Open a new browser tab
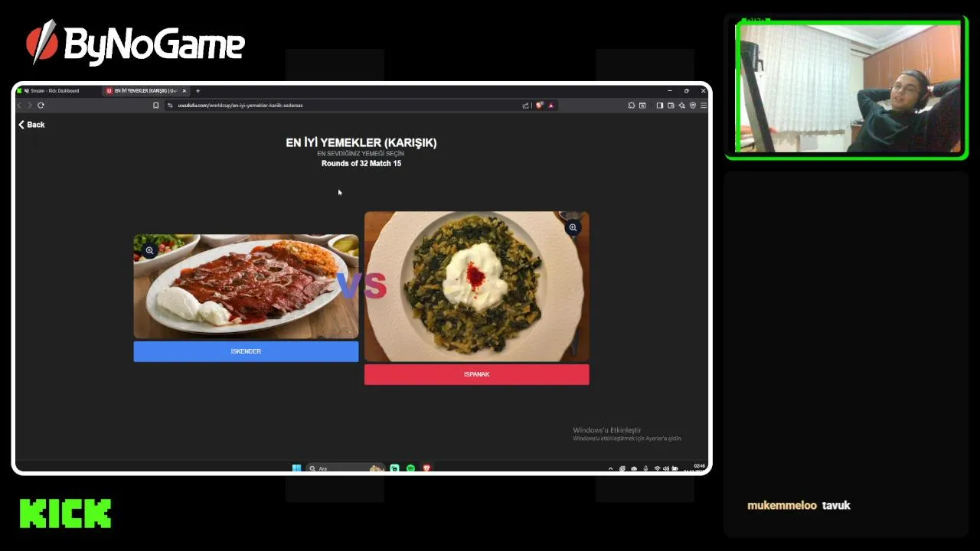 point(198,90)
